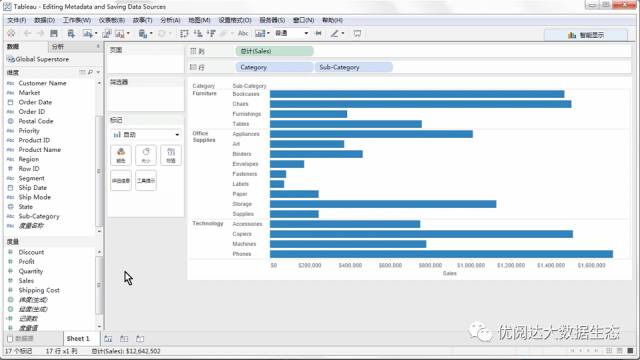This screenshot has width=640, height=360.
Task: Click the Sales axis title under chart
Action: (x=449, y=273)
